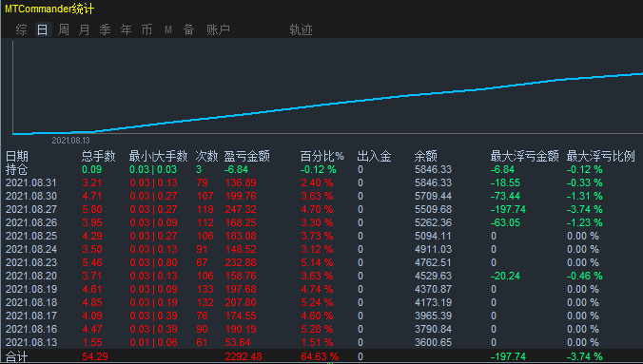
Task: Click balance 4762.51 in 2021.08.23 row
Action: 433,262
